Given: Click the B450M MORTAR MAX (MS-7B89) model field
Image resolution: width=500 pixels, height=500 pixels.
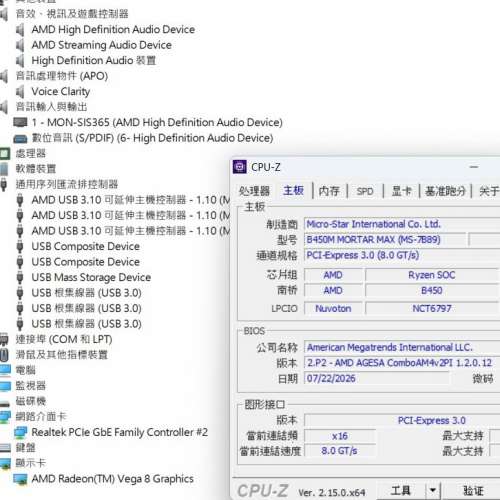Looking at the screenshot, I should tap(385, 240).
